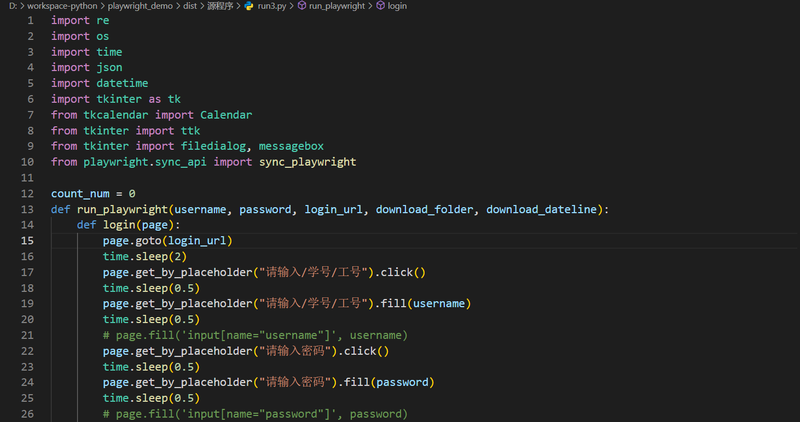Click 'os' module name on line 2
800x422 pixels.
pyautogui.click(x=103, y=36)
